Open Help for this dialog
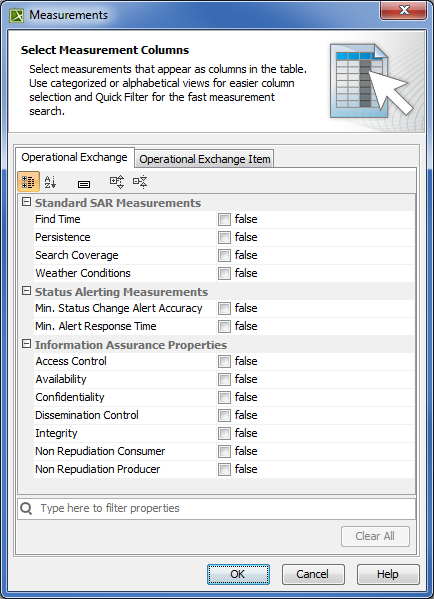 tap(388, 574)
